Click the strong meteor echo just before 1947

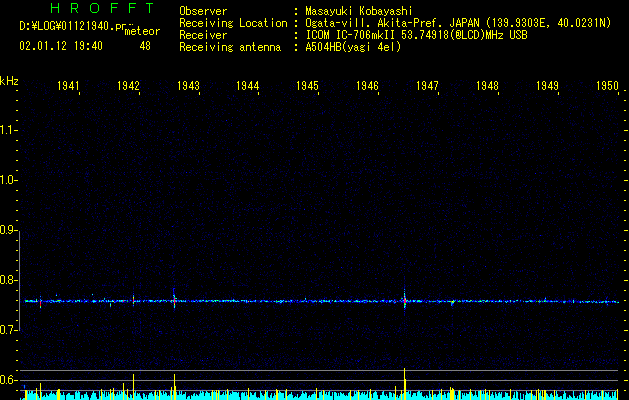(404, 300)
